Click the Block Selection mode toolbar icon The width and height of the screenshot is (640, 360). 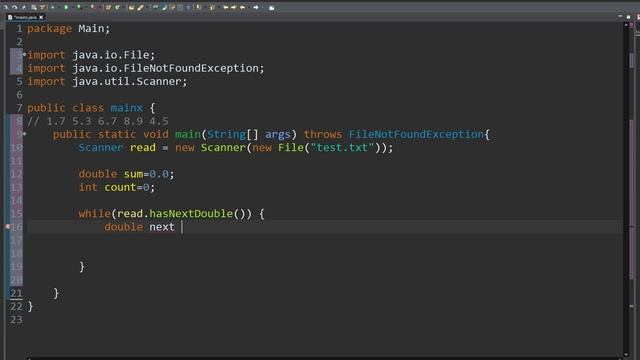[180, 7]
